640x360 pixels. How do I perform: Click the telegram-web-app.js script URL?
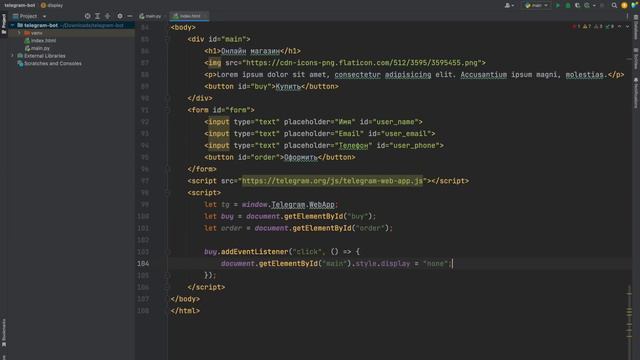point(332,181)
